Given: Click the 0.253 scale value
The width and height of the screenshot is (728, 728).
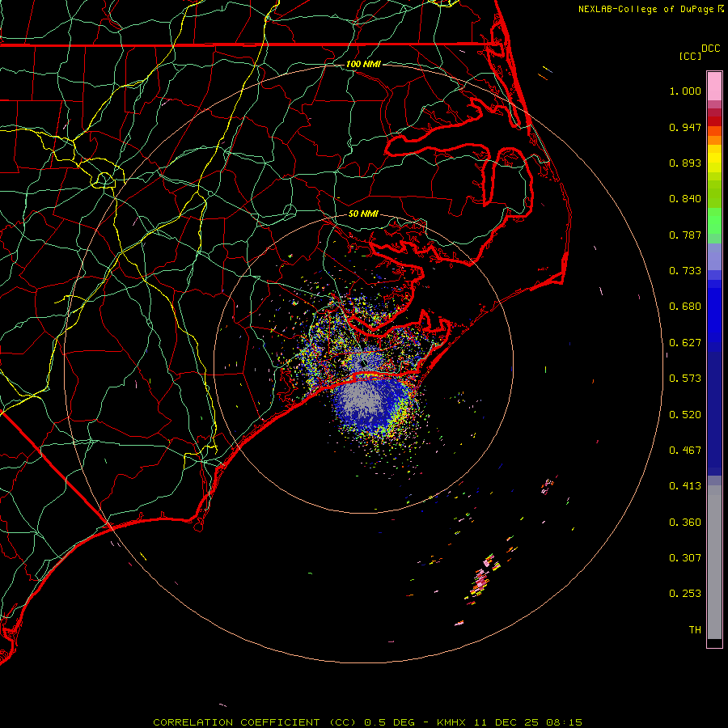Looking at the screenshot, I should (685, 594).
